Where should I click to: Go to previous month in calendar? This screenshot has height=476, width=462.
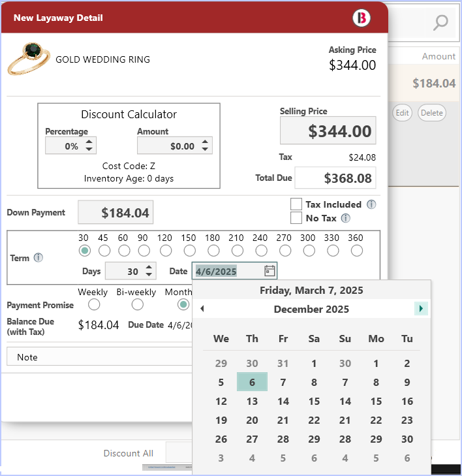[202, 309]
